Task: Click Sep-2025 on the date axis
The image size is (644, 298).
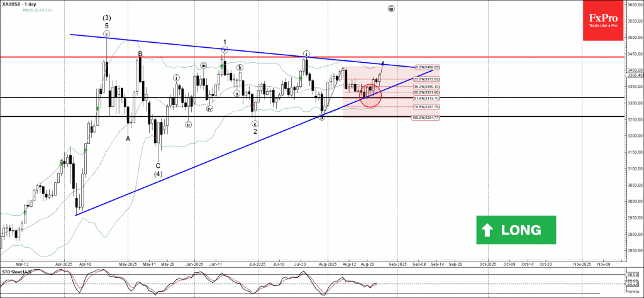Action: click(397, 265)
